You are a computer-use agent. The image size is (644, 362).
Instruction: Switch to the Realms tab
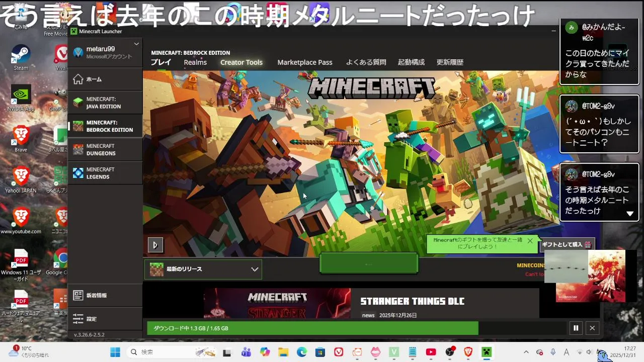[195, 62]
